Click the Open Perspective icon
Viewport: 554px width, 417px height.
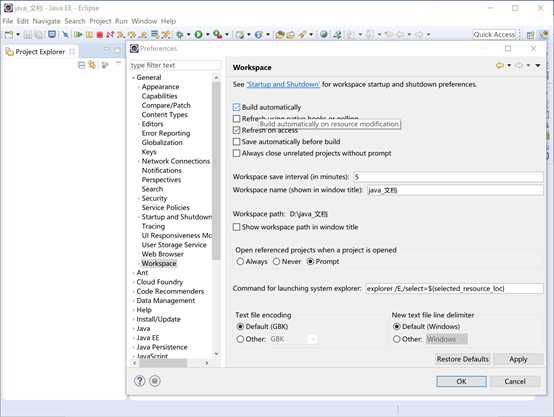point(530,35)
